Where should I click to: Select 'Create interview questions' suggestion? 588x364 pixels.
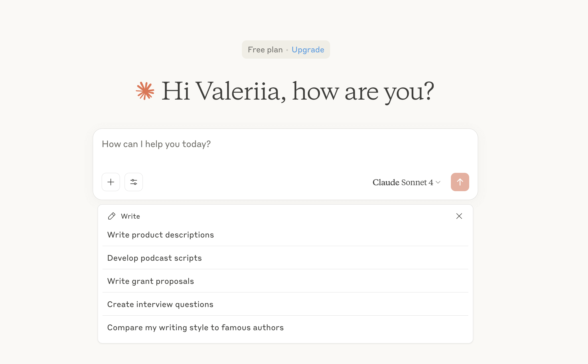pyautogui.click(x=160, y=304)
